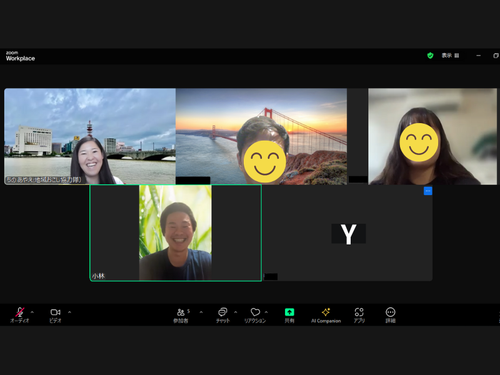Screen dimensions: 500x375
Task: Select the Golden Gate background video tile
Action: 261,136
